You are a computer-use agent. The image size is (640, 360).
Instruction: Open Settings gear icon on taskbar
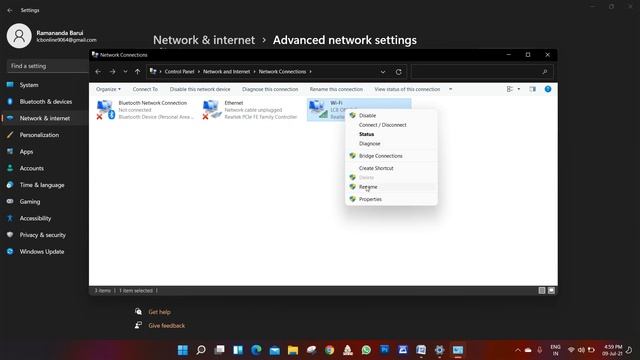click(x=439, y=350)
